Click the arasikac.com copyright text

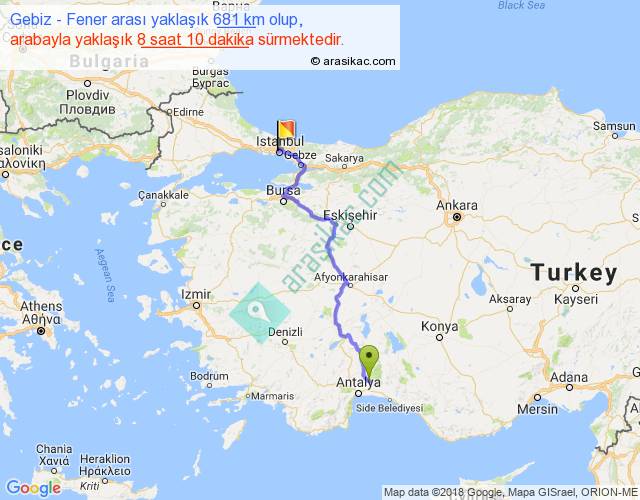click(353, 61)
